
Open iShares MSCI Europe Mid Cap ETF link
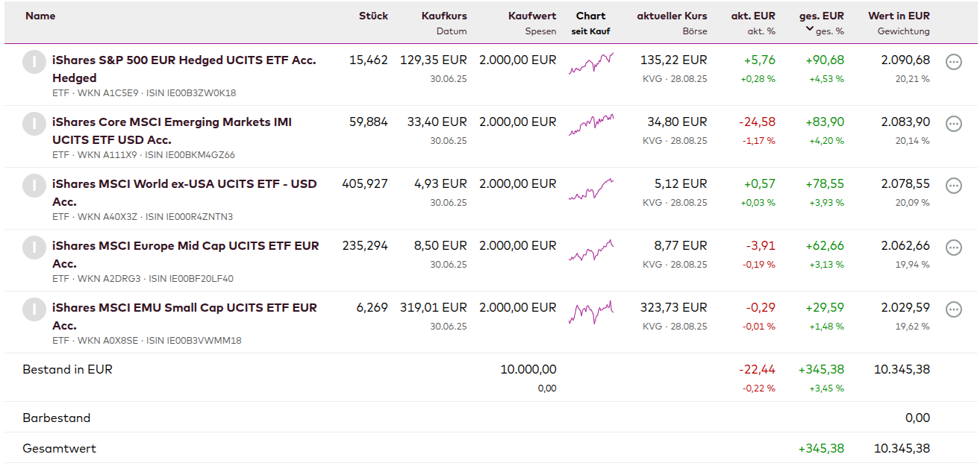185,246
